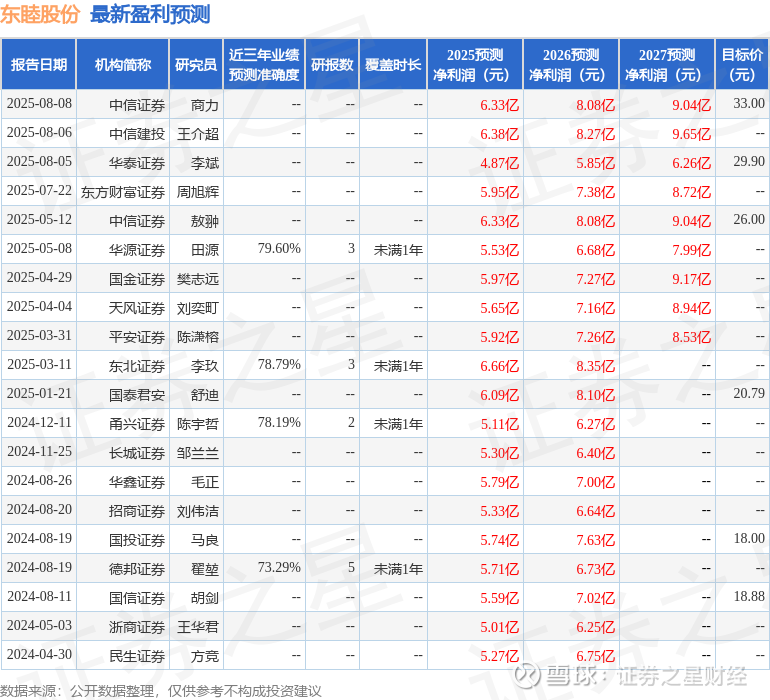Click institution 国金证券
Viewport: 770px width, 700px height.
point(137,279)
